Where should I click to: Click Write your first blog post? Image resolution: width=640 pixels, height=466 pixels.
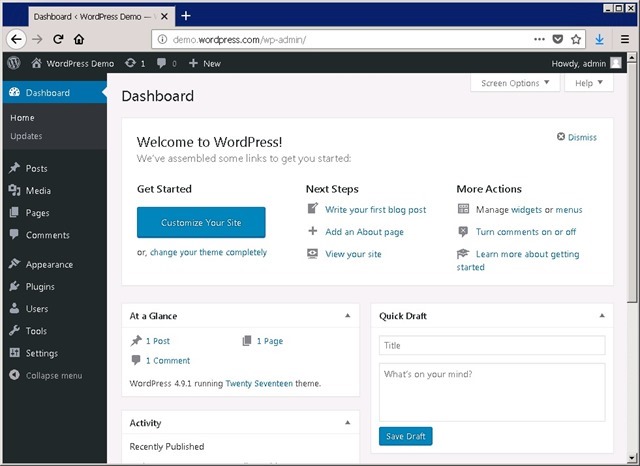tap(376, 210)
